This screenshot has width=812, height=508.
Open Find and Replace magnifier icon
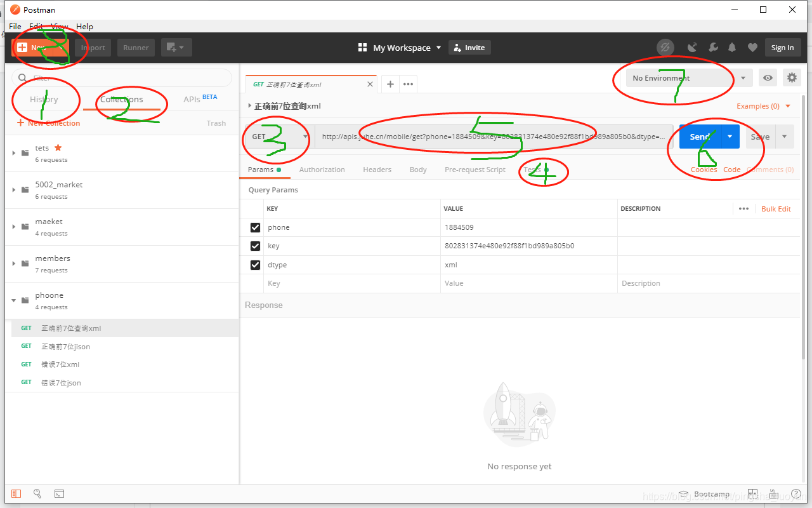point(37,494)
